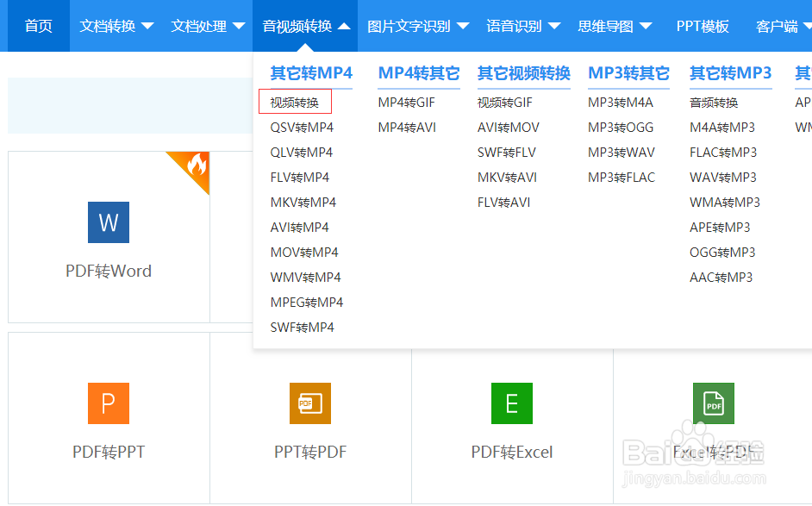Image resolution: width=812 pixels, height=506 pixels.
Task: Expand the 客户端 dropdown menu
Action: tap(784, 26)
